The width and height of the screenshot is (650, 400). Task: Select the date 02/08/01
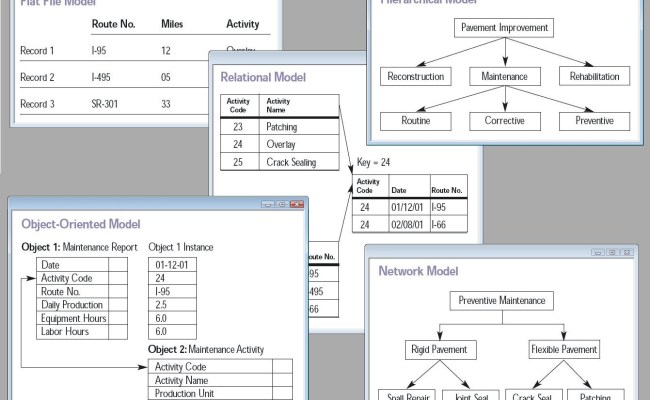coord(407,225)
